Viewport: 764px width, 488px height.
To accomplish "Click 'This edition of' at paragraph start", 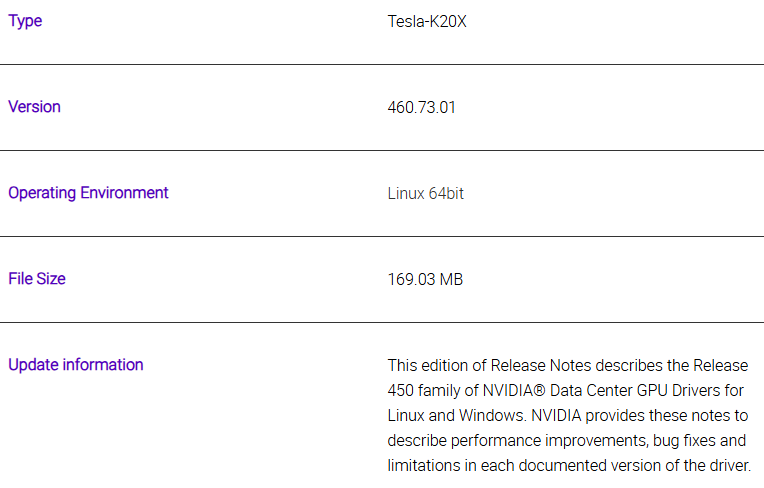I will pos(437,365).
